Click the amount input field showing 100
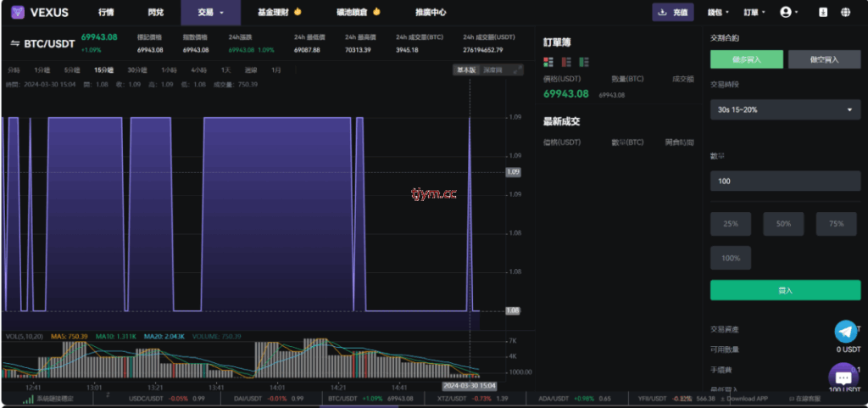Viewport: 868px width, 408px height. tap(785, 181)
